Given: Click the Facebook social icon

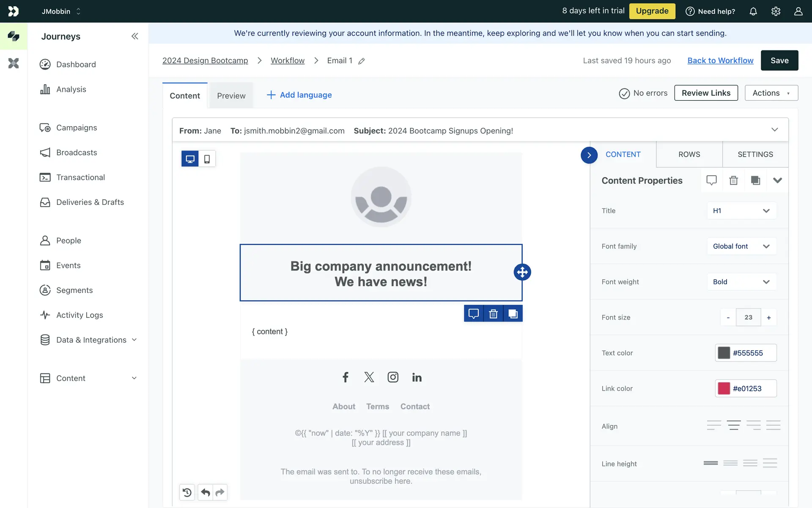Looking at the screenshot, I should click(345, 377).
